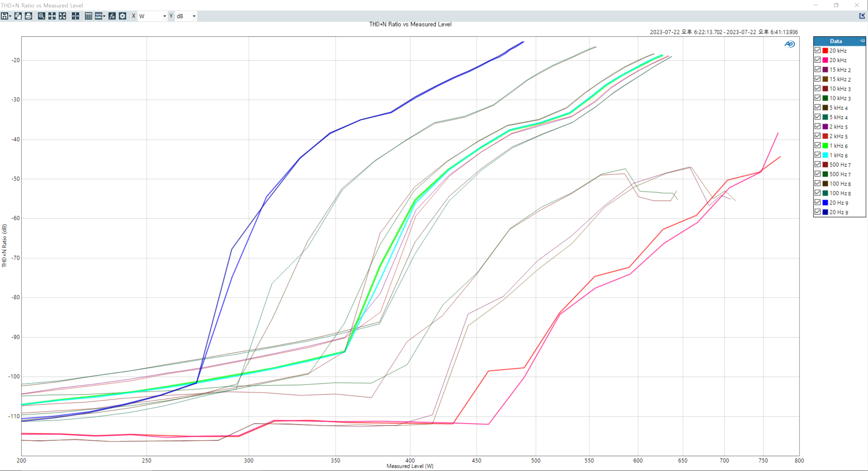Click the graph title above the plot
Viewport: 868px width, 471px height.
tap(410, 24)
